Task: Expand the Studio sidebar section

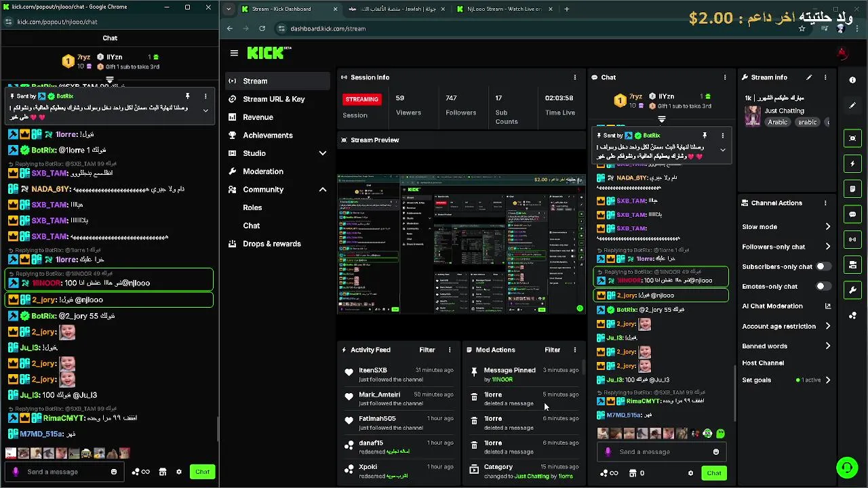Action: click(x=323, y=153)
